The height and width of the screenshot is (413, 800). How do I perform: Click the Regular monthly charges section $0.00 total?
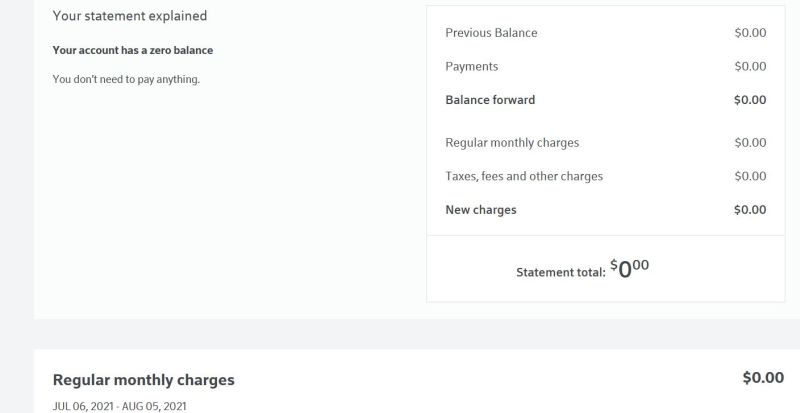763,378
